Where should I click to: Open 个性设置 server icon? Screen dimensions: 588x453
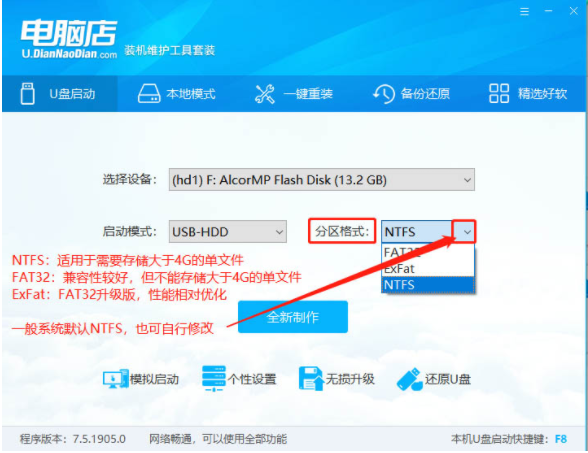[213, 379]
